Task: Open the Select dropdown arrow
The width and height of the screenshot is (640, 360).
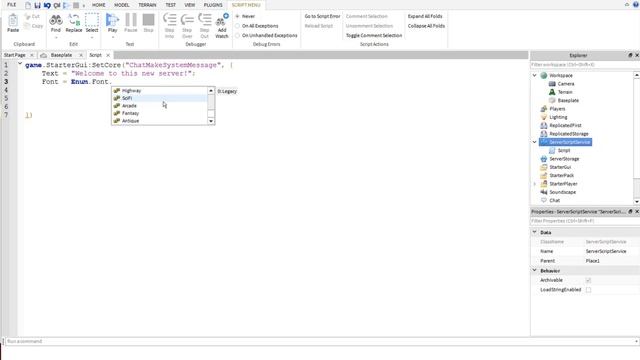Action: click(x=92, y=38)
